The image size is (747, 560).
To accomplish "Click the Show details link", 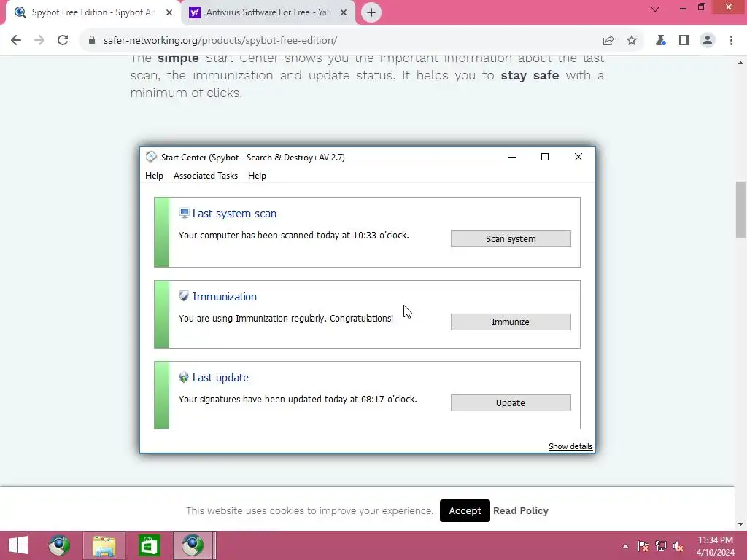I will tap(570, 446).
